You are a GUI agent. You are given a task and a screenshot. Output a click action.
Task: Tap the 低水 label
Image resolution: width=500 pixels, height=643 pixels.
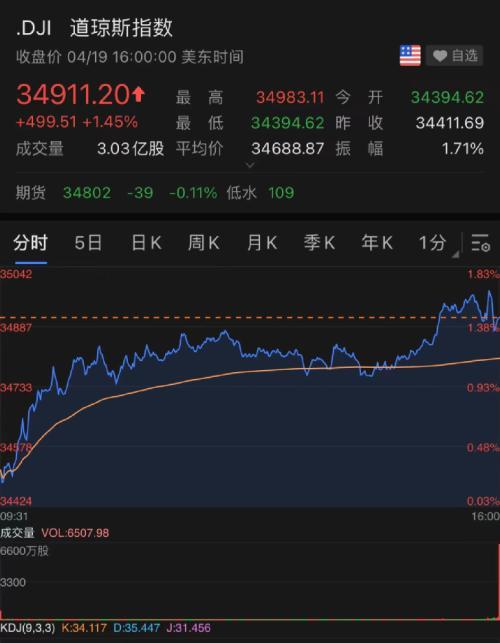(241, 193)
